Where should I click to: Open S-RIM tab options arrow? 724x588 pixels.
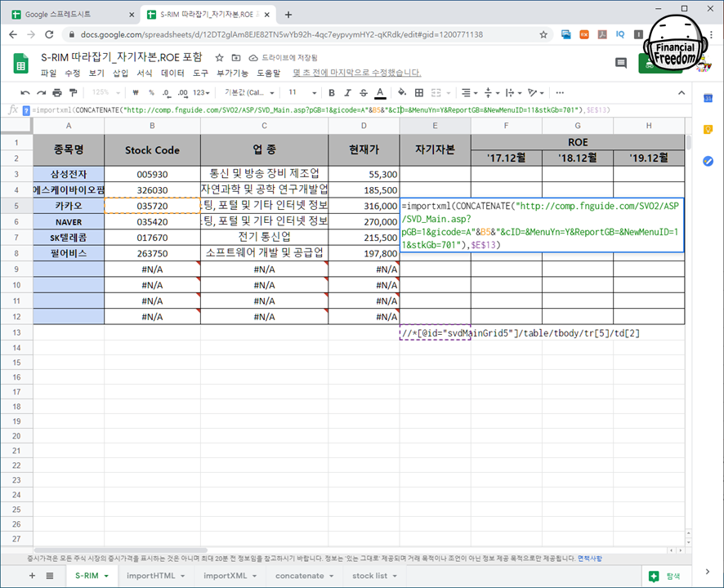tap(106, 576)
